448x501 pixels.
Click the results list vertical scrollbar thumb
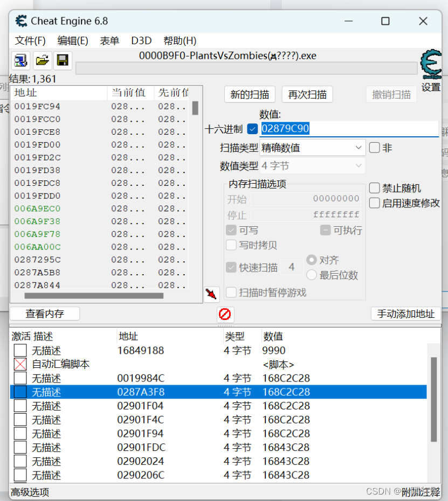(x=195, y=108)
